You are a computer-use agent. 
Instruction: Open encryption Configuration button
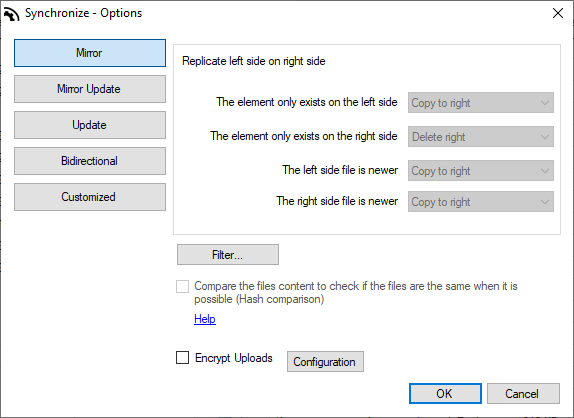point(325,362)
